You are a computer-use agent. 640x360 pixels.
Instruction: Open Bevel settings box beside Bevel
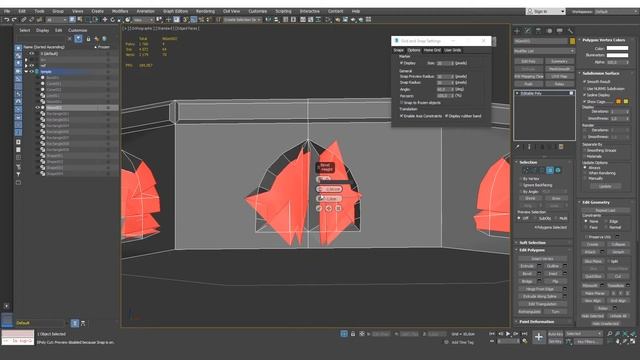(539, 274)
